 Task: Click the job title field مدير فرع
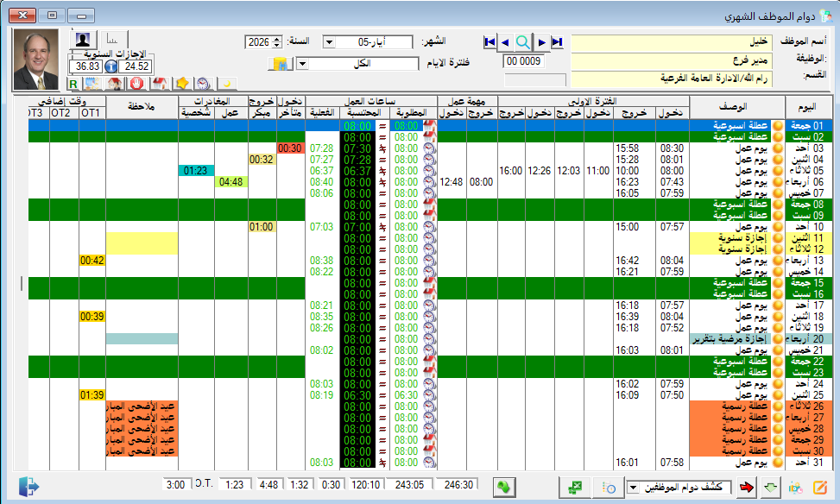pos(672,60)
